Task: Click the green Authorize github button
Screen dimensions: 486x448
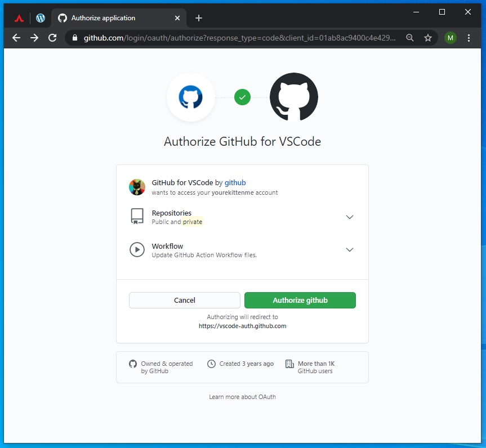Action: pyautogui.click(x=300, y=300)
